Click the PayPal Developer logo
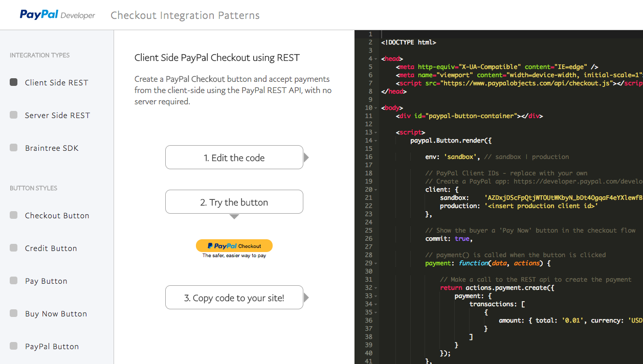Viewport: 643px width, 364px height. point(57,15)
